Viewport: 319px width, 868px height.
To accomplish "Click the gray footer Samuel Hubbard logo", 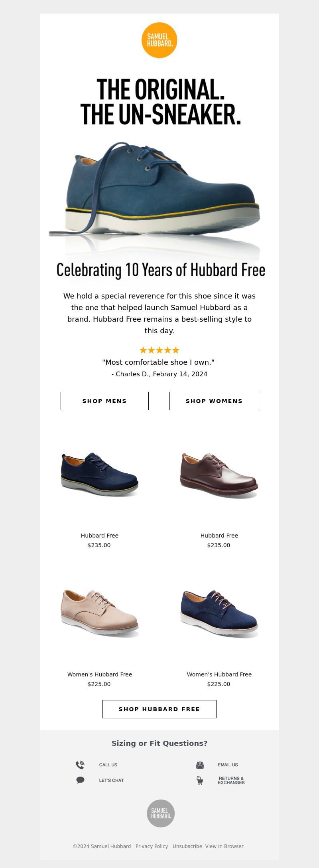I will point(161,813).
